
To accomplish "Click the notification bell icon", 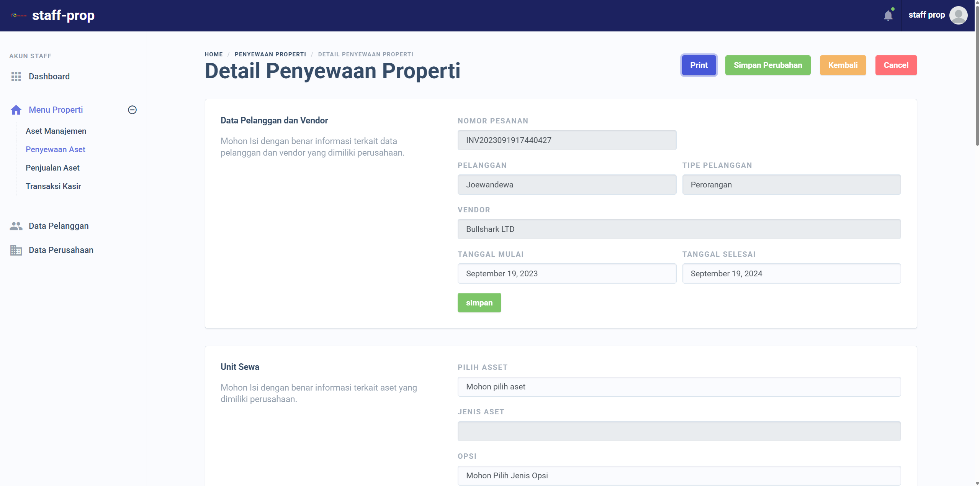I will click(x=888, y=16).
